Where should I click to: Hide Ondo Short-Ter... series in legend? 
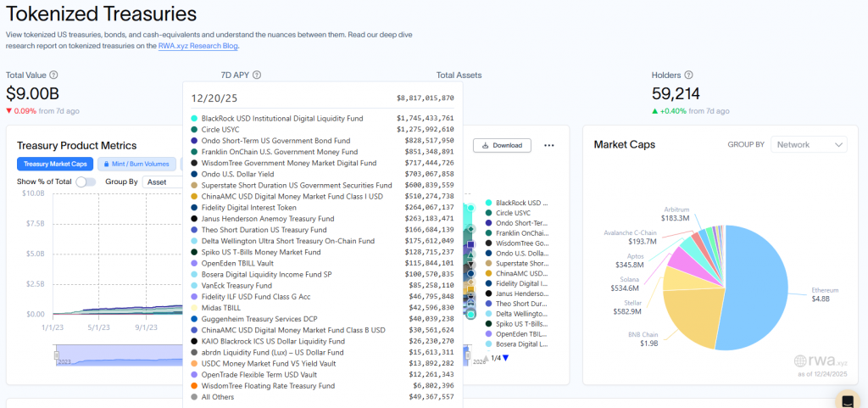tap(516, 223)
